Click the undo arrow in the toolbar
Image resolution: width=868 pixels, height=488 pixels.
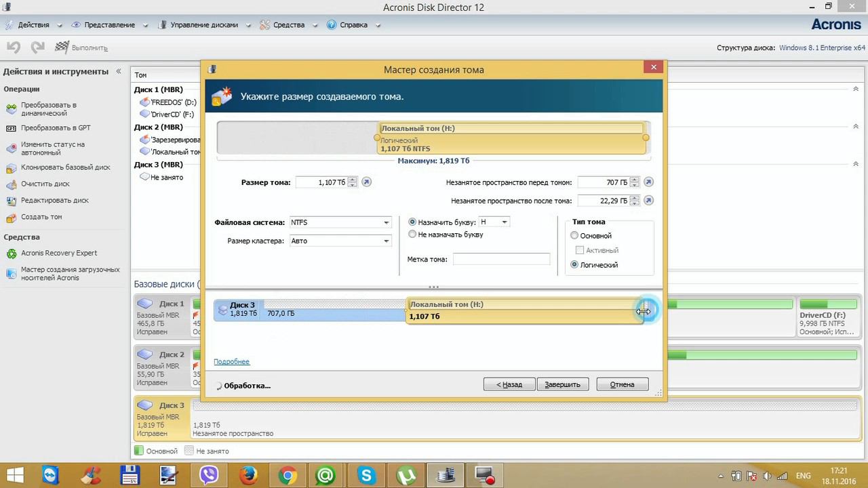pyautogui.click(x=14, y=47)
